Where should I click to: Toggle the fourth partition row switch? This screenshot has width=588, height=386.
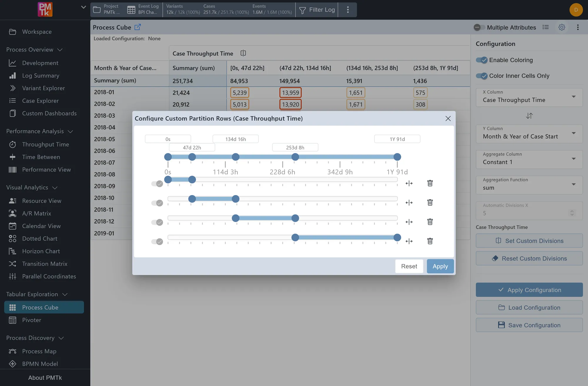pos(157,242)
